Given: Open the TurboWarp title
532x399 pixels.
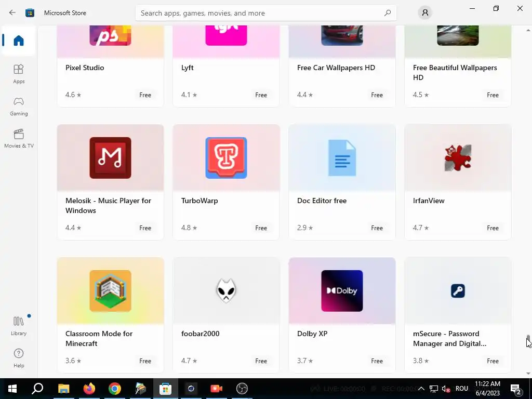Looking at the screenshot, I should (199, 201).
